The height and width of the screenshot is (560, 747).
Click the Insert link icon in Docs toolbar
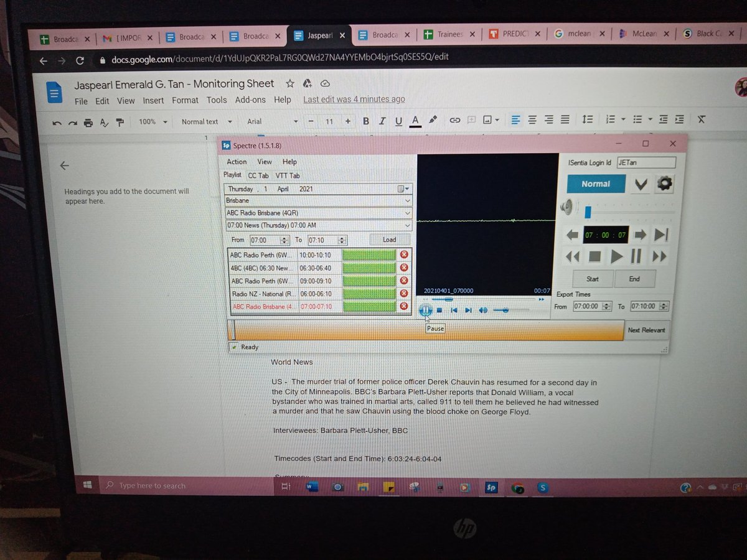coord(455,121)
